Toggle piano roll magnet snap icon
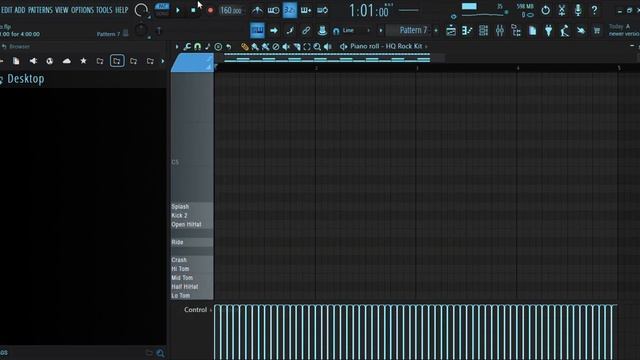The width and height of the screenshot is (640, 360). [x=198, y=47]
